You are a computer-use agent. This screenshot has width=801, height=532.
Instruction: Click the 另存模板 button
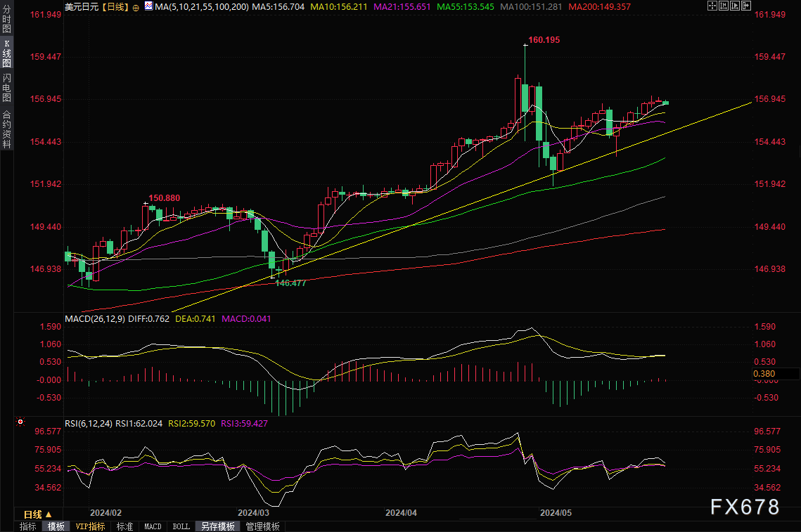point(217,526)
